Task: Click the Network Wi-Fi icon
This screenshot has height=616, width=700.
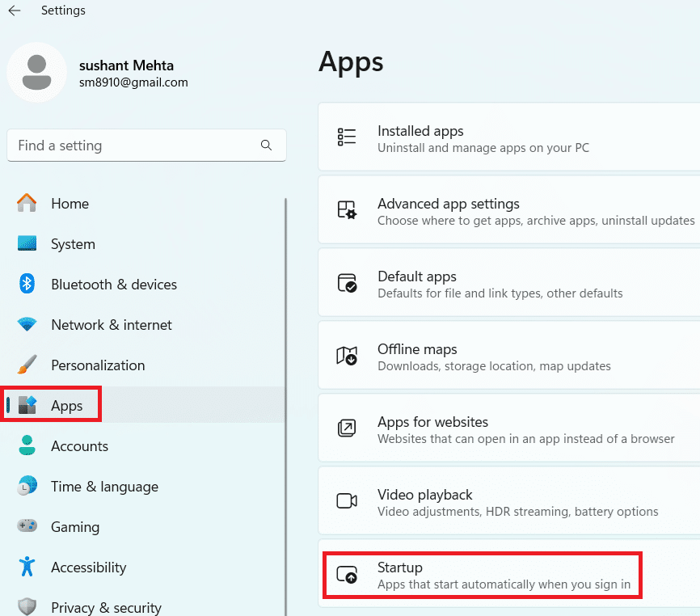Action: tap(27, 325)
